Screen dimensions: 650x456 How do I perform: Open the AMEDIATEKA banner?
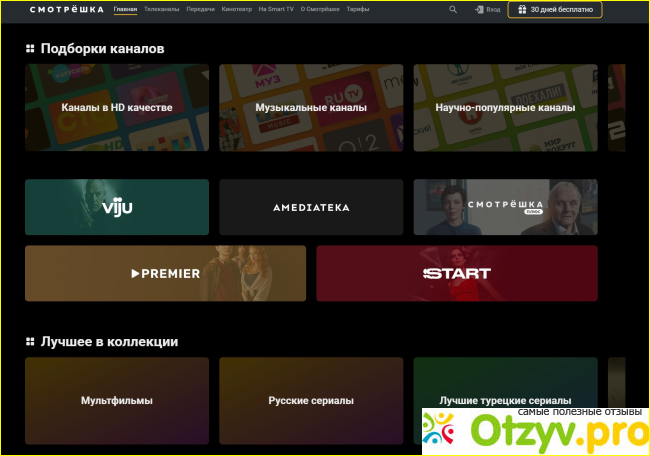(x=311, y=207)
